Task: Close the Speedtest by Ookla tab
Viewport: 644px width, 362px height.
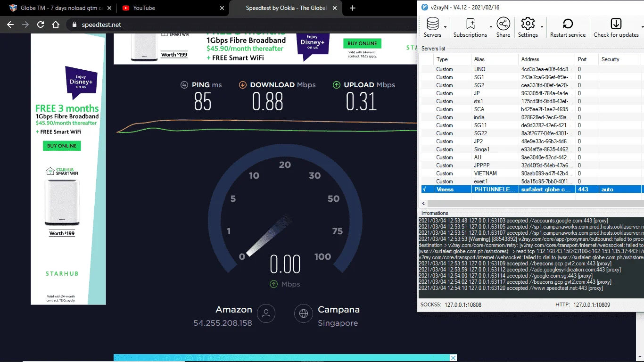Action: 334,8
